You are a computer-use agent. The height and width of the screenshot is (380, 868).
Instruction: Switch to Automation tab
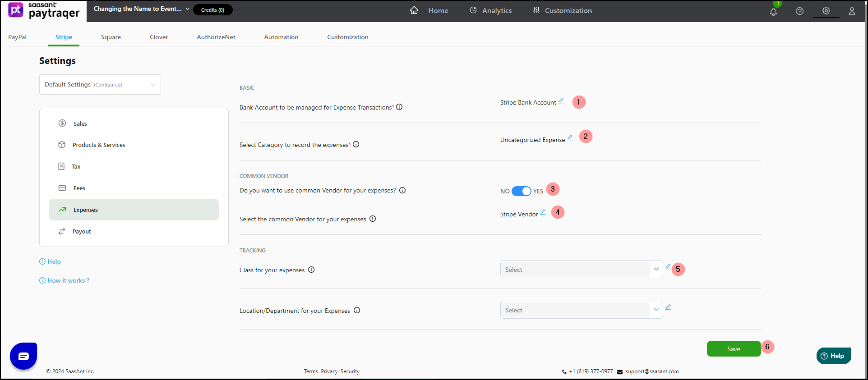(x=281, y=37)
